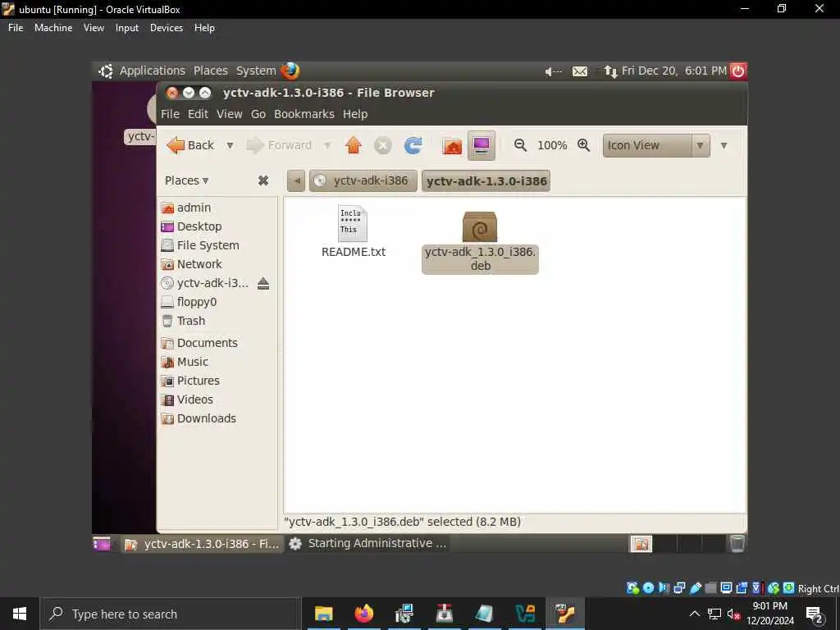Launch Firefox from Ubuntu panel
Screen dimensions: 840x630
pyautogui.click(x=290, y=71)
